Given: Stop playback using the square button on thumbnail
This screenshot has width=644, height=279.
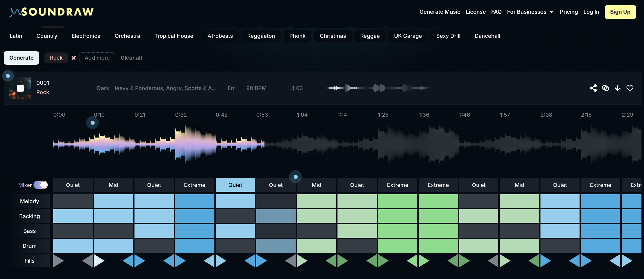Looking at the screenshot, I should [20, 88].
